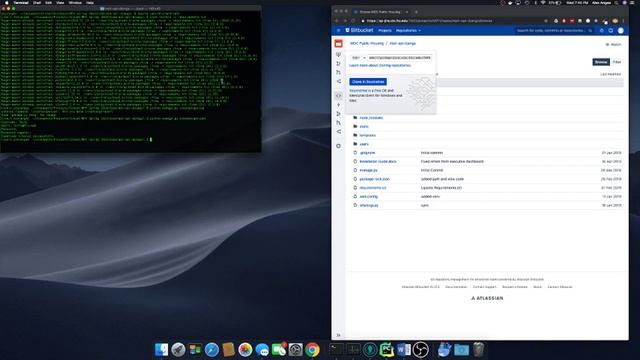Click the Clone in Sourcetree button

pos(368,82)
